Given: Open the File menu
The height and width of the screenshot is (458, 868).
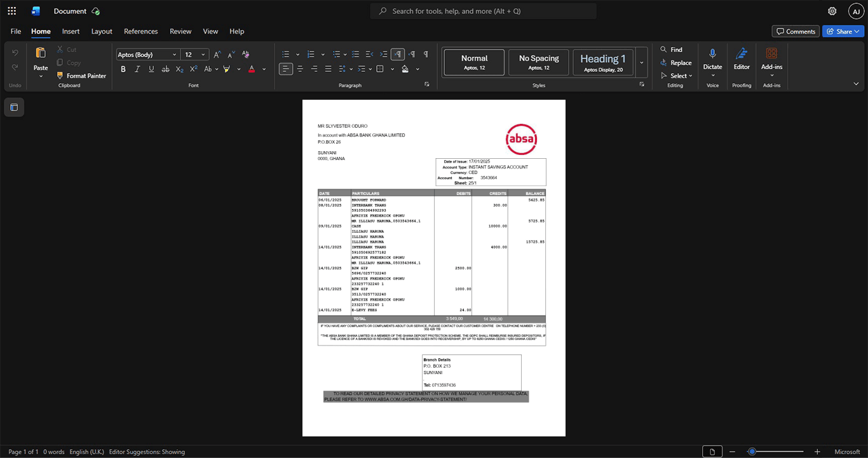Looking at the screenshot, I should click(16, 31).
